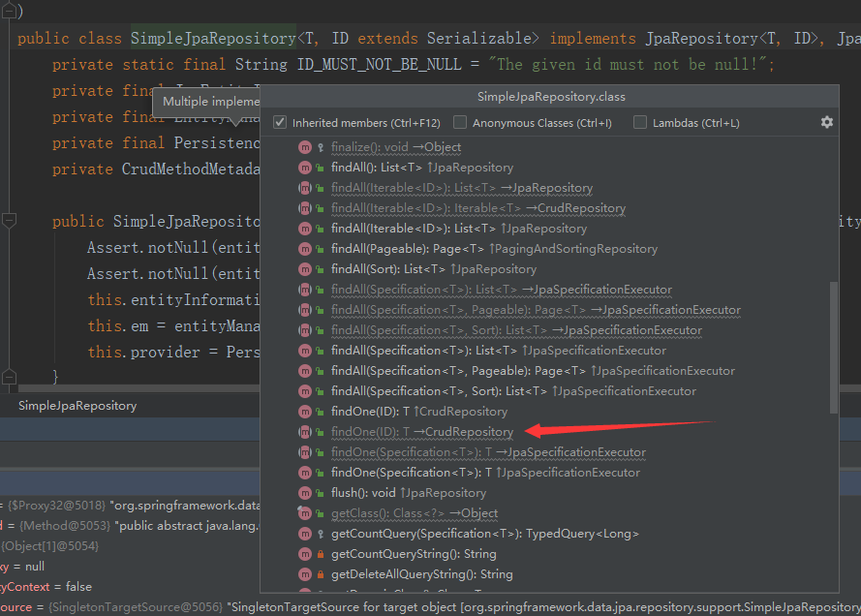This screenshot has height=616, width=861.
Task: Select finalize(): void method row
Action: 549,147
